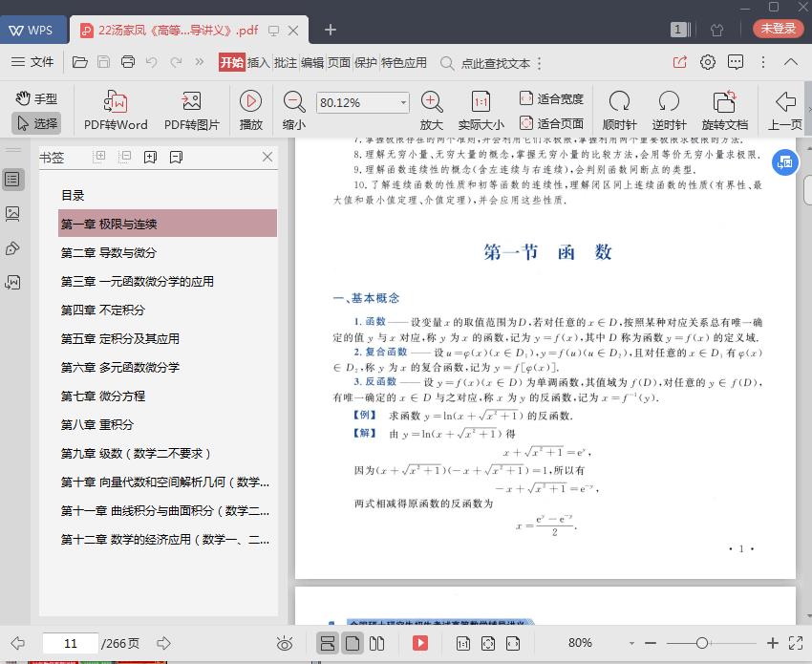Click PDF转图片 conversion tool
Viewport: 812px width, 664px height.
tap(192, 110)
